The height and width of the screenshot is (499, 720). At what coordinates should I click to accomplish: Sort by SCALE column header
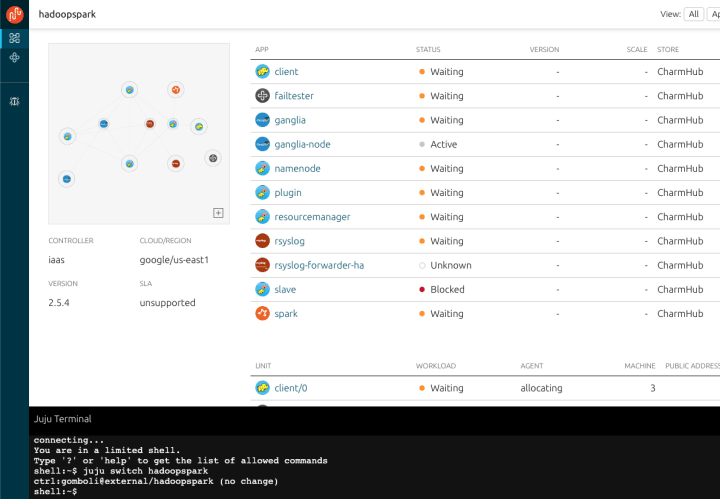pos(637,50)
